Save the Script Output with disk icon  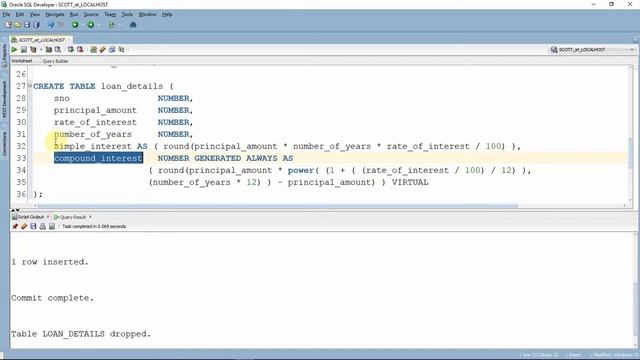coord(33,227)
